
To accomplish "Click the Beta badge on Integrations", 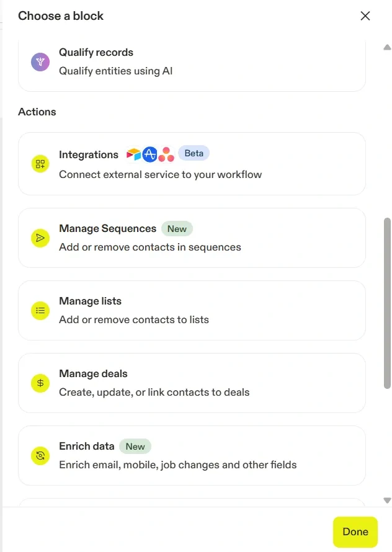I will click(x=194, y=153).
